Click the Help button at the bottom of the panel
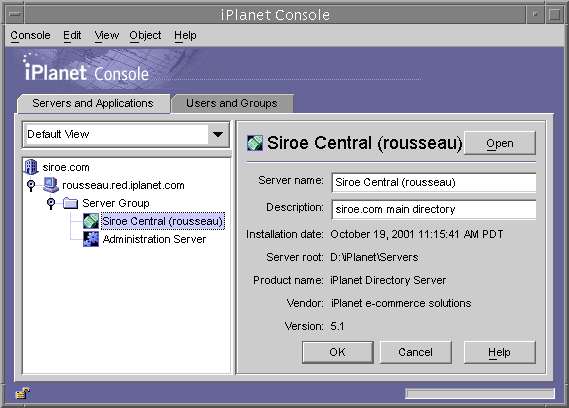The width and height of the screenshot is (569, 408). (499, 352)
